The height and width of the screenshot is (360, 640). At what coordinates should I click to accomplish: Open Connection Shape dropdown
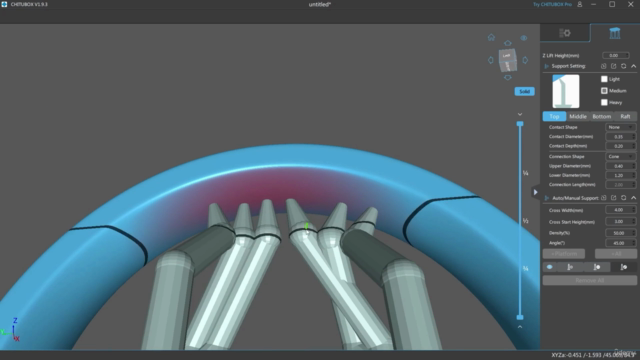point(620,157)
